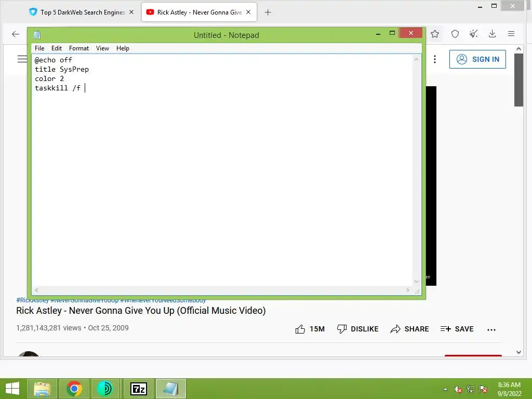Click the video title Rick Astley text
Screen dimensions: 532x399
pos(141,311)
